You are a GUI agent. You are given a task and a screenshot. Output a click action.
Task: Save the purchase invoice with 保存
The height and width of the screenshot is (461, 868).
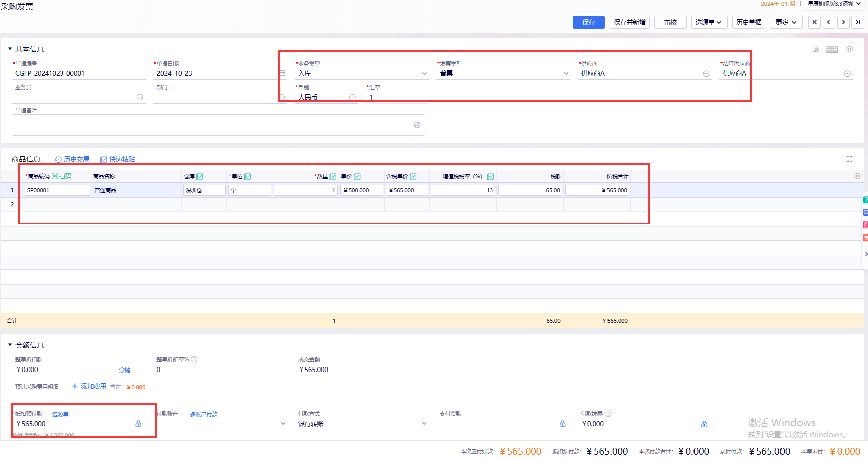point(588,22)
